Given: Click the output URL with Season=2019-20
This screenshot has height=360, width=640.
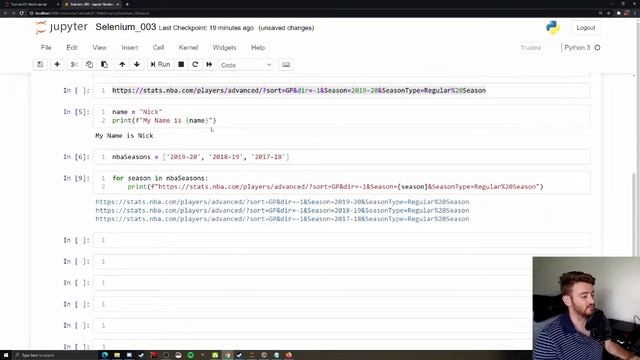Looking at the screenshot, I should 282,202.
